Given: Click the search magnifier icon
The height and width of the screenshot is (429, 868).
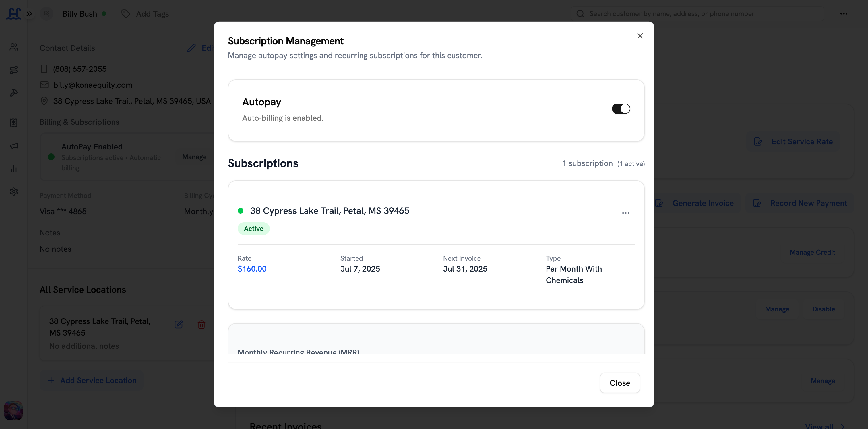Looking at the screenshot, I should [580, 14].
